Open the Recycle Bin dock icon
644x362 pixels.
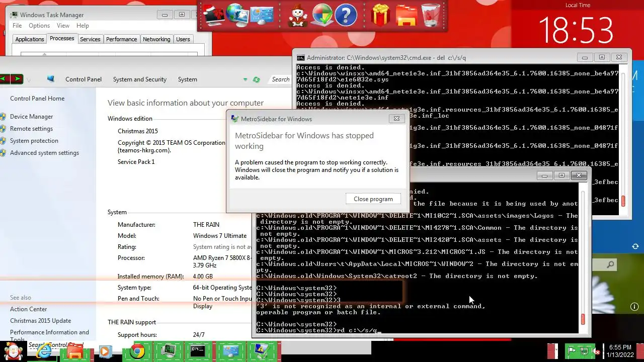coord(431,15)
